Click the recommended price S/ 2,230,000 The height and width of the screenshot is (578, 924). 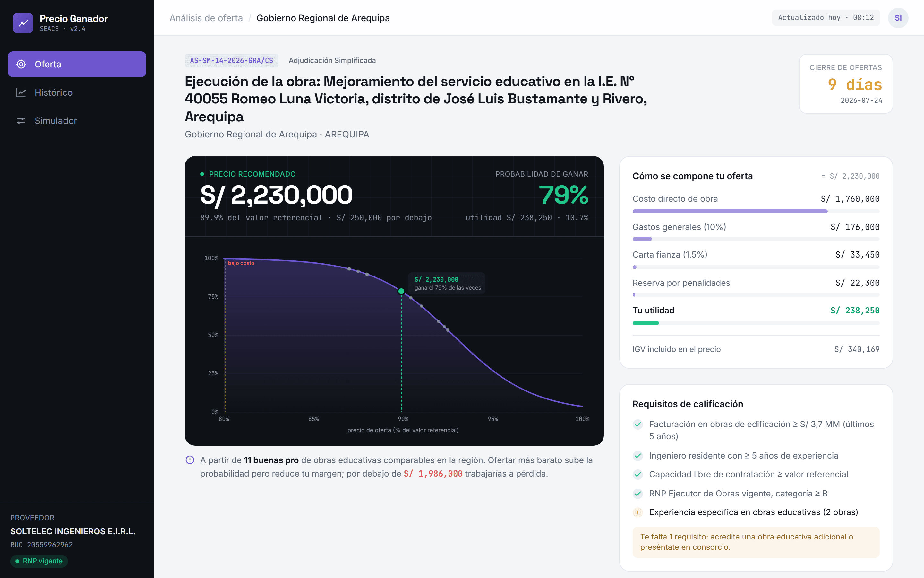276,195
